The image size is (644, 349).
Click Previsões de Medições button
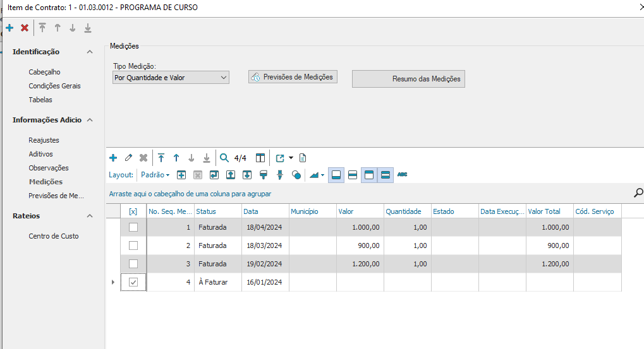[x=293, y=77]
